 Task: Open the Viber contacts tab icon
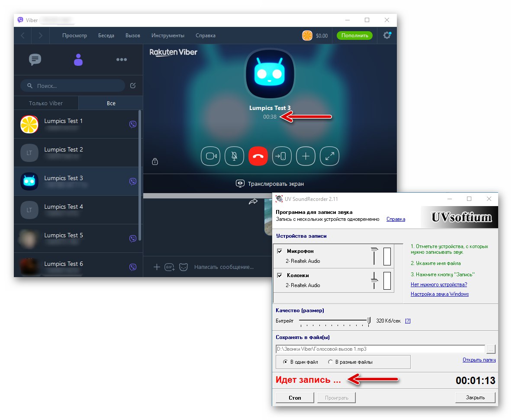78,59
